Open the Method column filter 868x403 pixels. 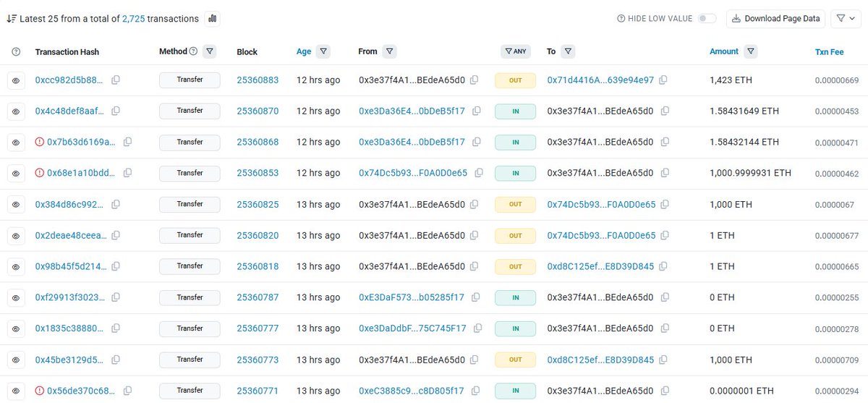click(x=210, y=51)
